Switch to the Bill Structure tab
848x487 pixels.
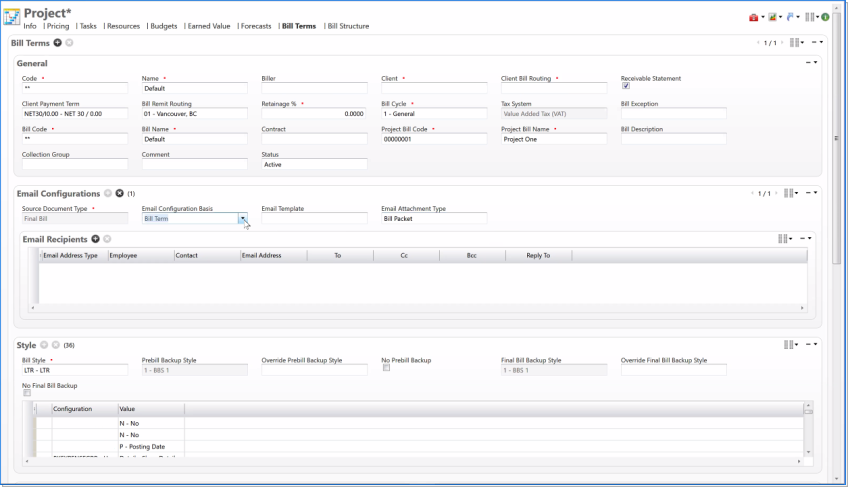348,26
